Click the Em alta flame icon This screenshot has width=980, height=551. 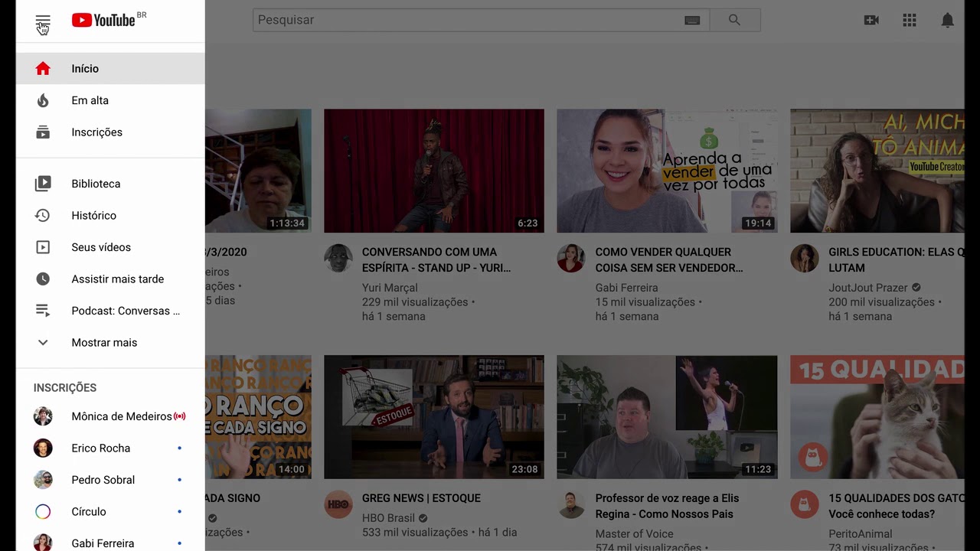(43, 100)
